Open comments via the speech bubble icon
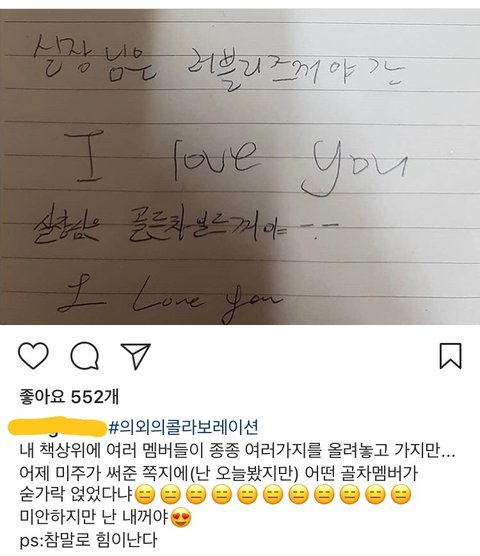Viewport: 480px width, 556px height. click(x=84, y=356)
